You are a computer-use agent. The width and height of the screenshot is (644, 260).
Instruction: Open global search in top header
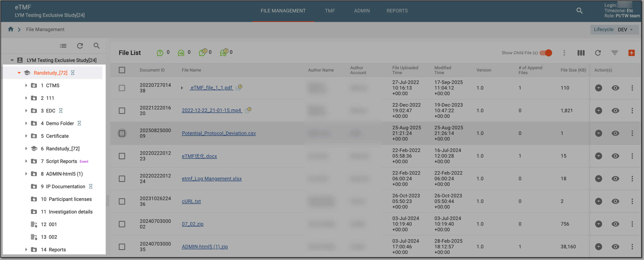[579, 11]
